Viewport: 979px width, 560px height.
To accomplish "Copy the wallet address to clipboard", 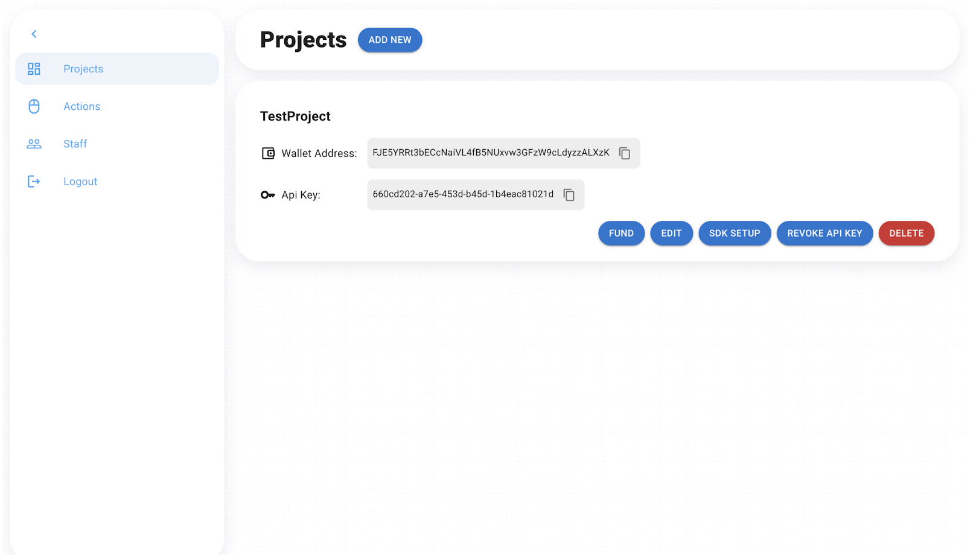I will 625,153.
